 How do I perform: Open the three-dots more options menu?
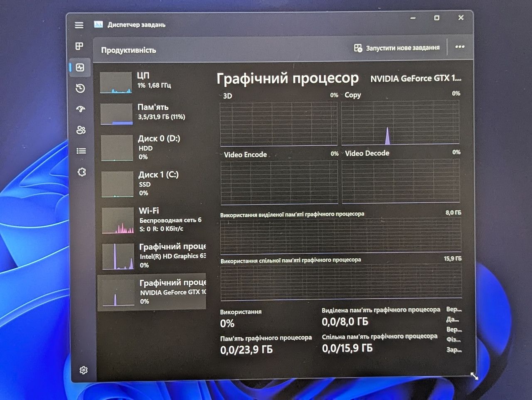[x=460, y=47]
